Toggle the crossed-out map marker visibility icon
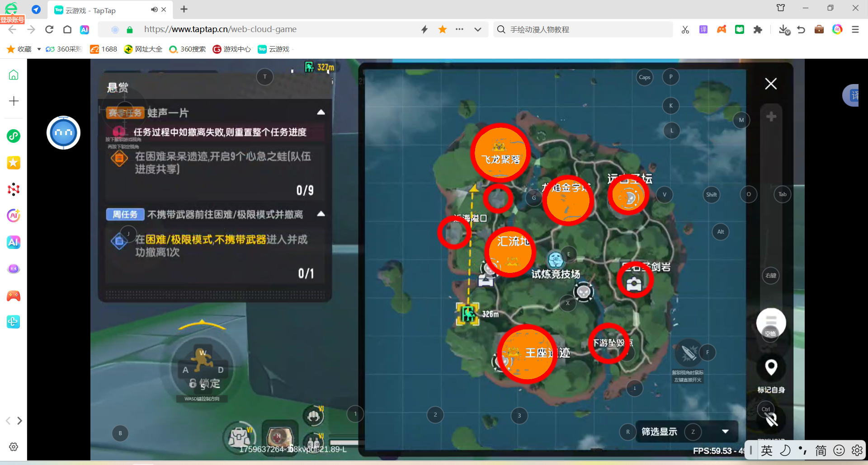Image resolution: width=868 pixels, height=465 pixels. pos(771,420)
